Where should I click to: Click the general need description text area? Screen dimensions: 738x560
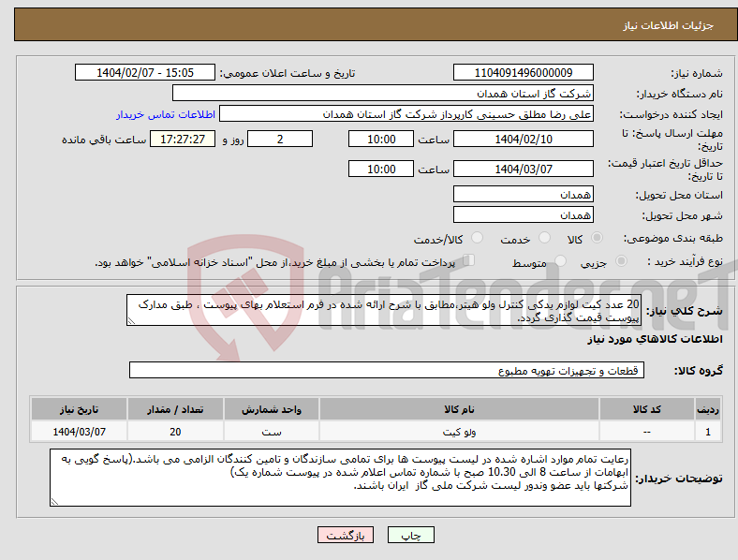click(384, 310)
